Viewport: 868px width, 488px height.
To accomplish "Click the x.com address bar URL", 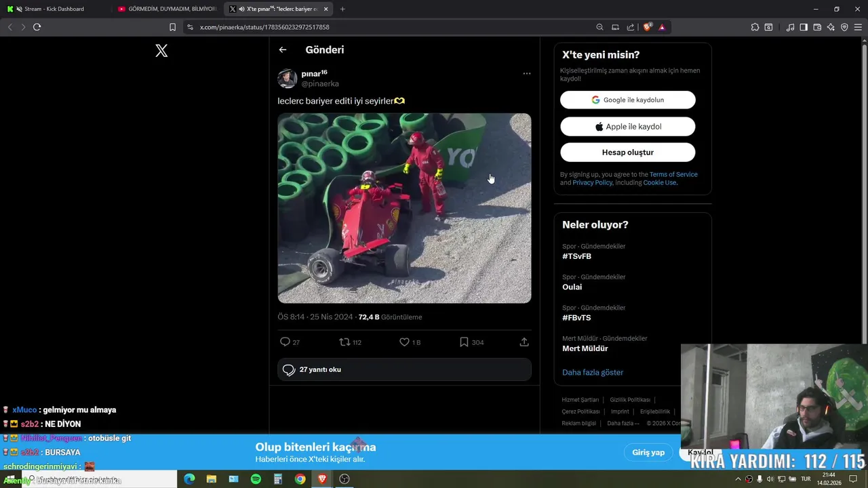I will (x=264, y=27).
